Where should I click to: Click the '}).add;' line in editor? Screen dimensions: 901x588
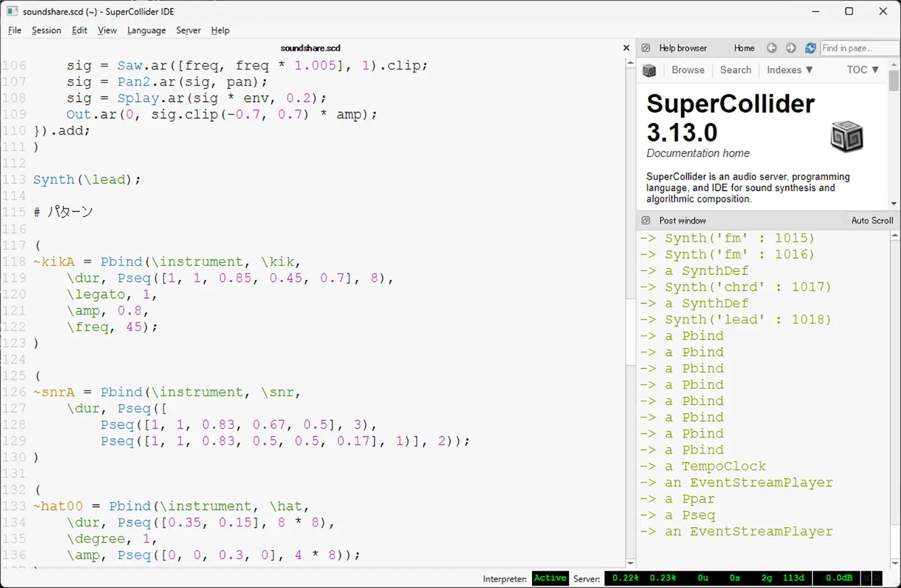(61, 131)
